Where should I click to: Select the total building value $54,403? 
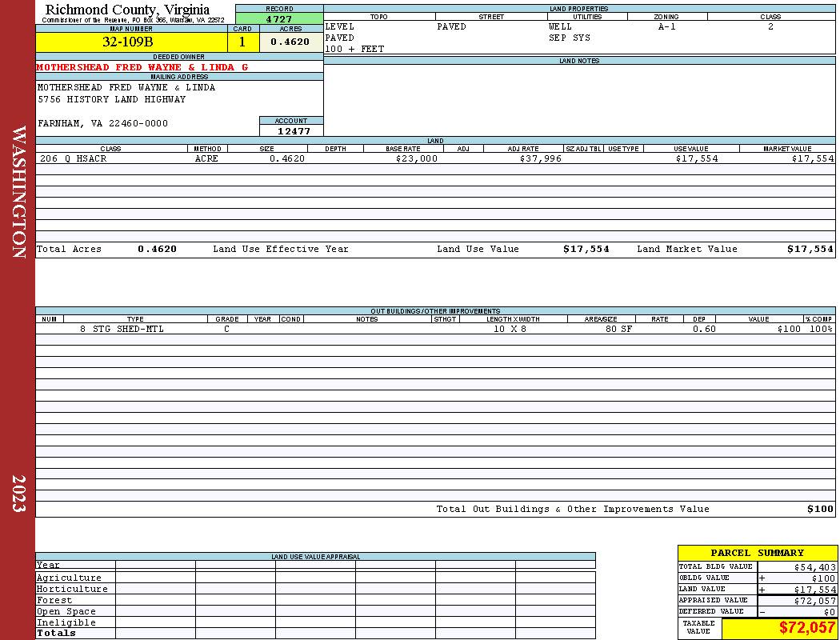click(815, 567)
